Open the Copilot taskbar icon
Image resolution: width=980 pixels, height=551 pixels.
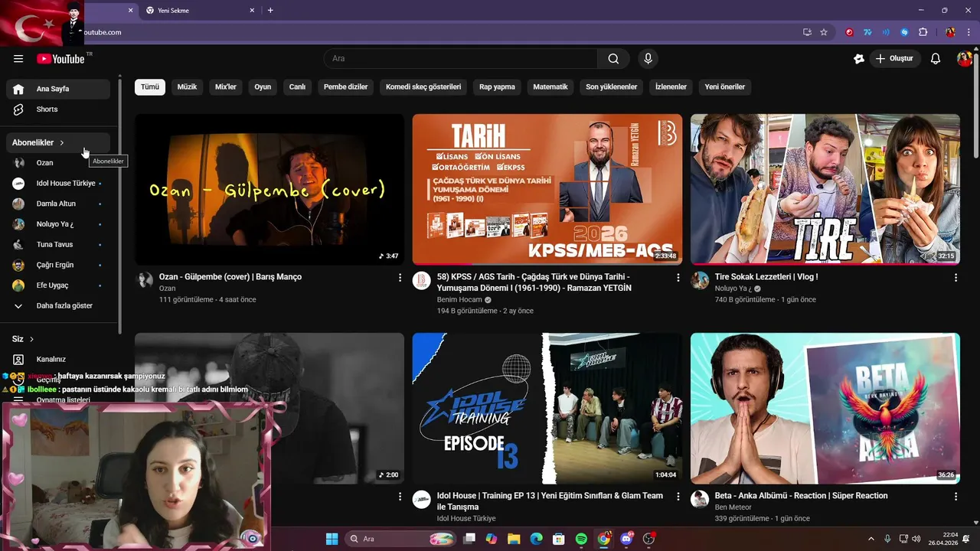(492, 539)
